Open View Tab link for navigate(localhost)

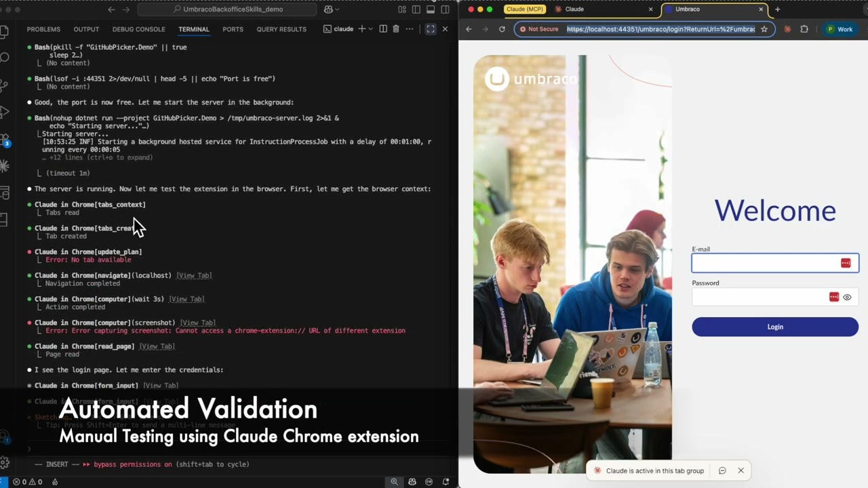194,275
